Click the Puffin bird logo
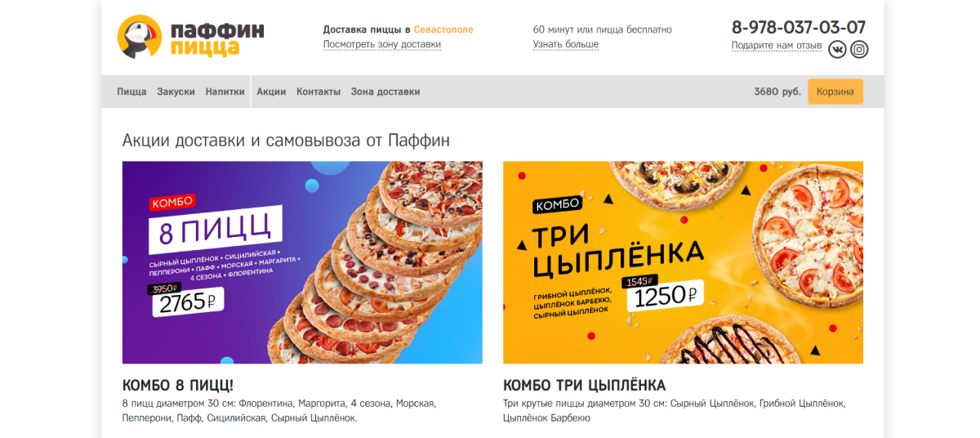 140,38
